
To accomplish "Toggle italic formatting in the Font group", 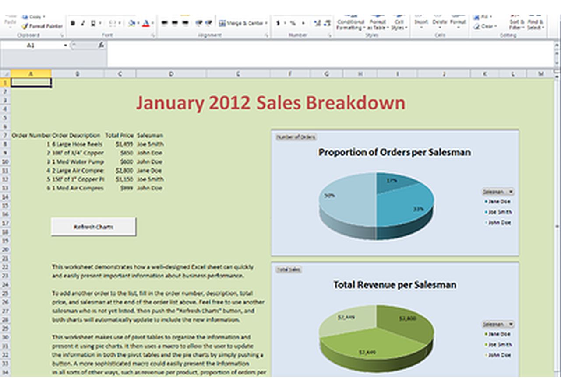I will (82, 23).
